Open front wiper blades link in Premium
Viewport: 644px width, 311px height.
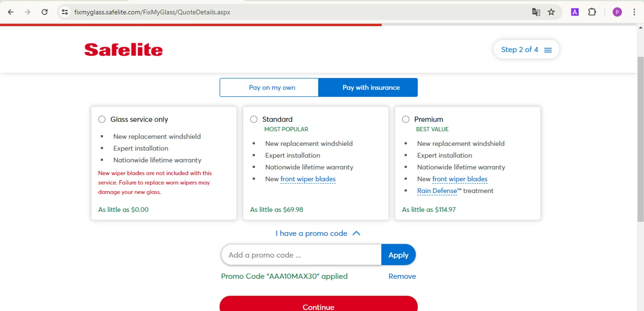[x=460, y=179]
